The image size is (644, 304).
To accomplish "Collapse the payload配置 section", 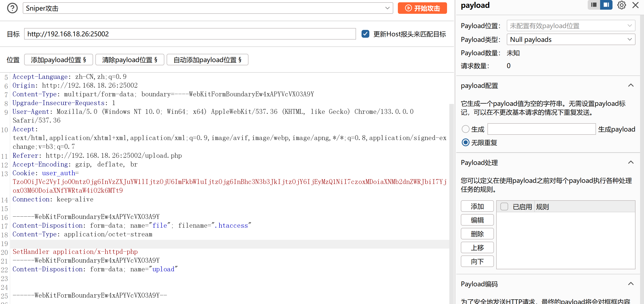I will [630, 86].
